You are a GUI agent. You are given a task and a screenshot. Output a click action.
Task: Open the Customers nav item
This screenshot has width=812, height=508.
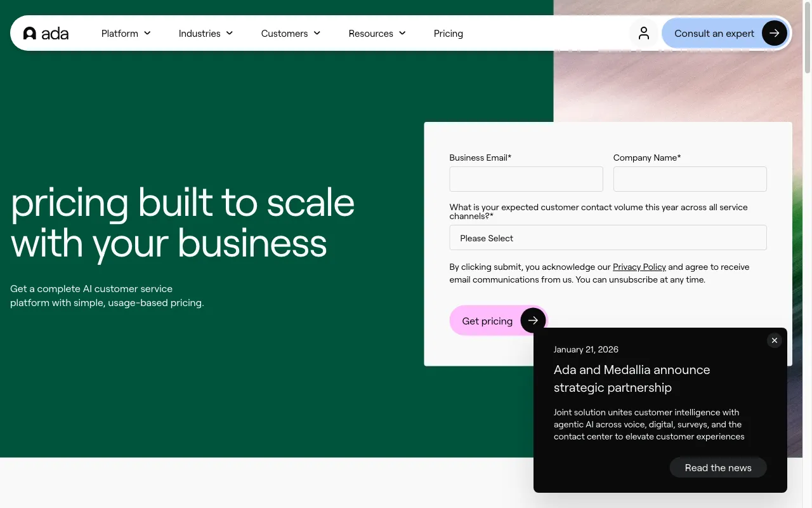pos(291,33)
